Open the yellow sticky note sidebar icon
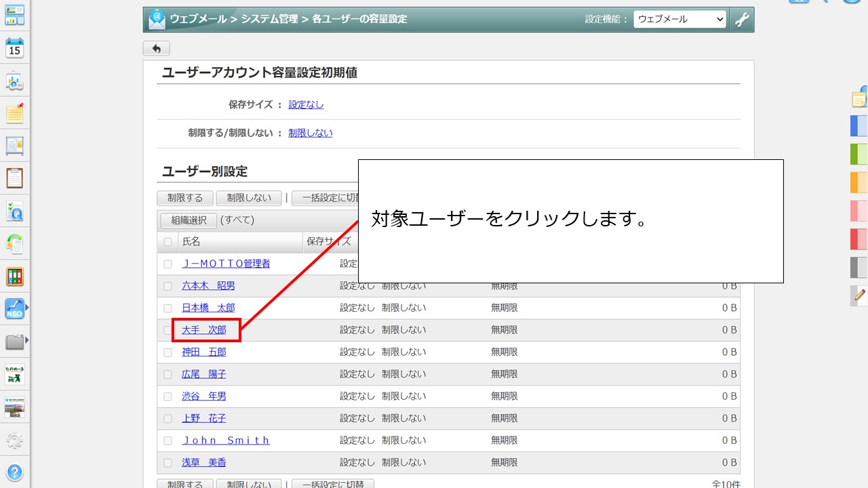This screenshot has height=488, width=868. pos(14,113)
